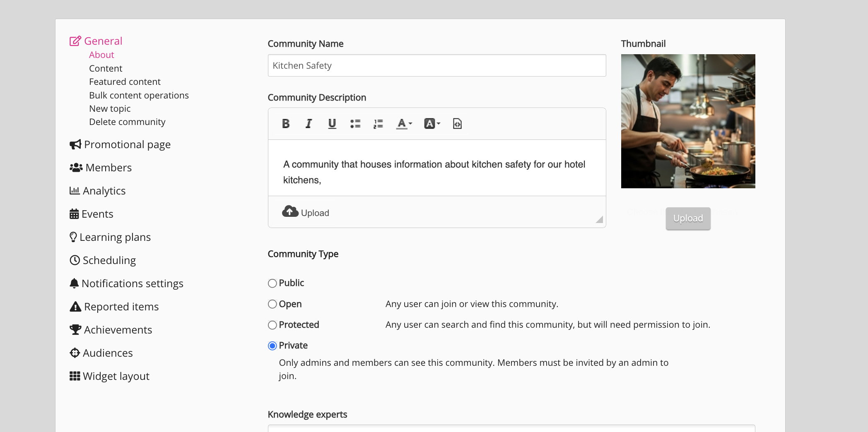Expand the background color dropdown
Viewport: 868px width, 432px height.
[x=432, y=124]
